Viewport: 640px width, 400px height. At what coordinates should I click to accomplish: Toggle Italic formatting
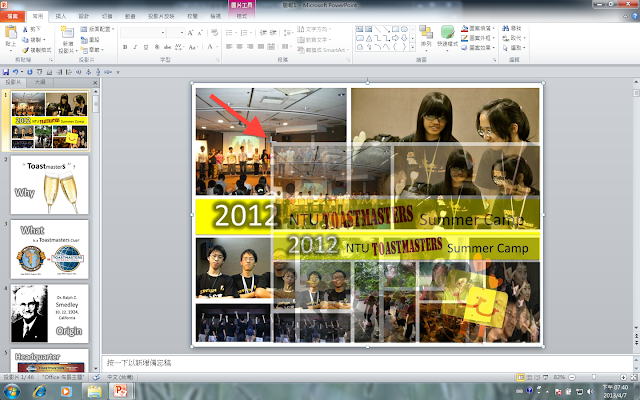(135, 47)
